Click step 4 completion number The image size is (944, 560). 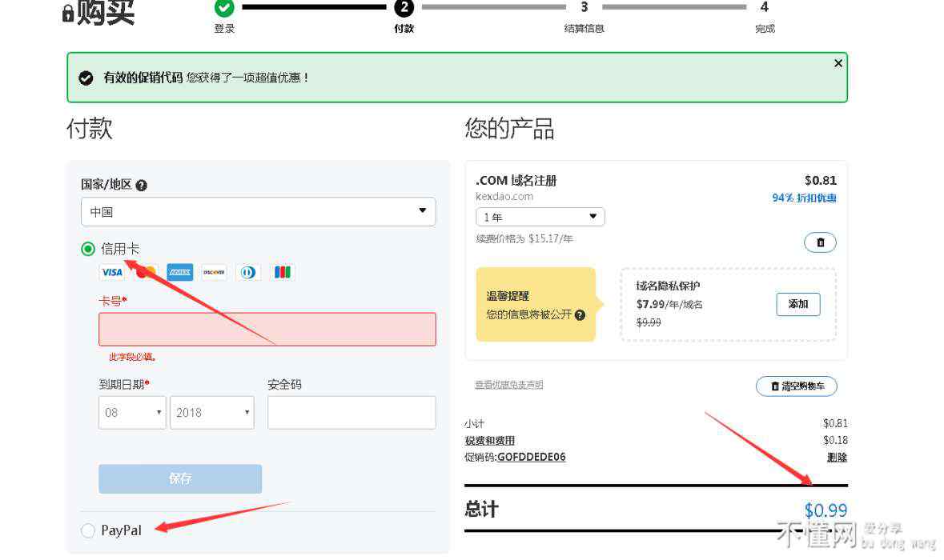coord(764,7)
